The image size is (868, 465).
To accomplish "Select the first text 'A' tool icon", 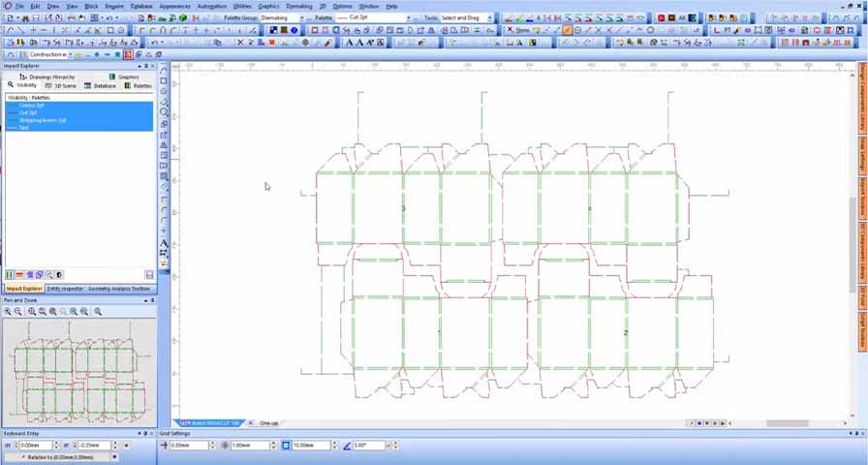I will pos(350,42).
